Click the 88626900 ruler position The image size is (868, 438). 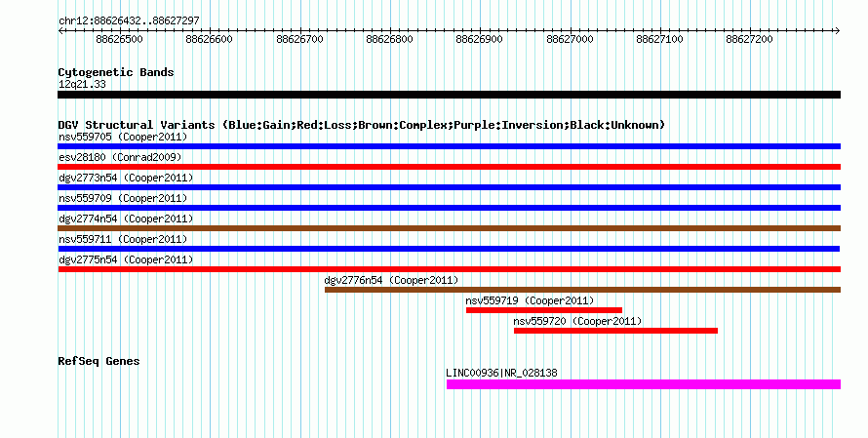(480, 39)
